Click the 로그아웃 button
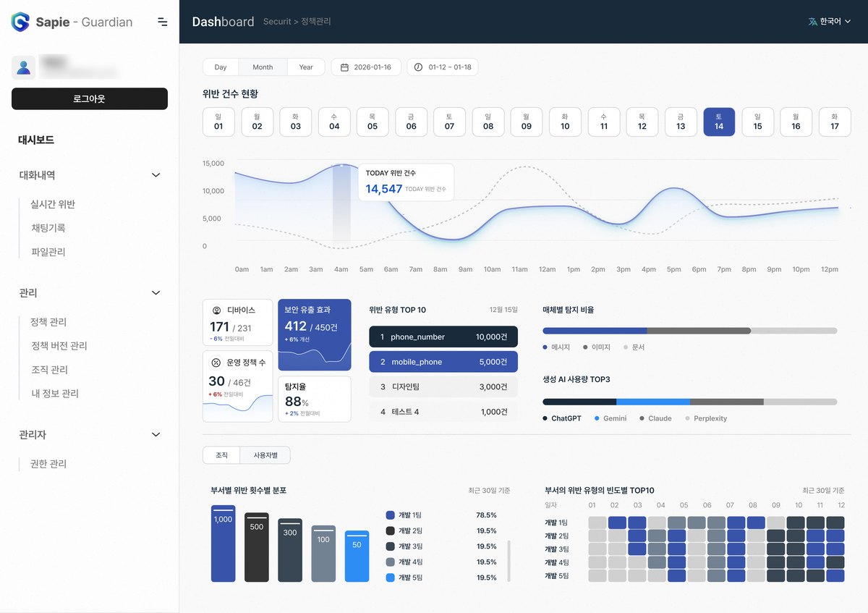The width and height of the screenshot is (868, 613). [90, 98]
